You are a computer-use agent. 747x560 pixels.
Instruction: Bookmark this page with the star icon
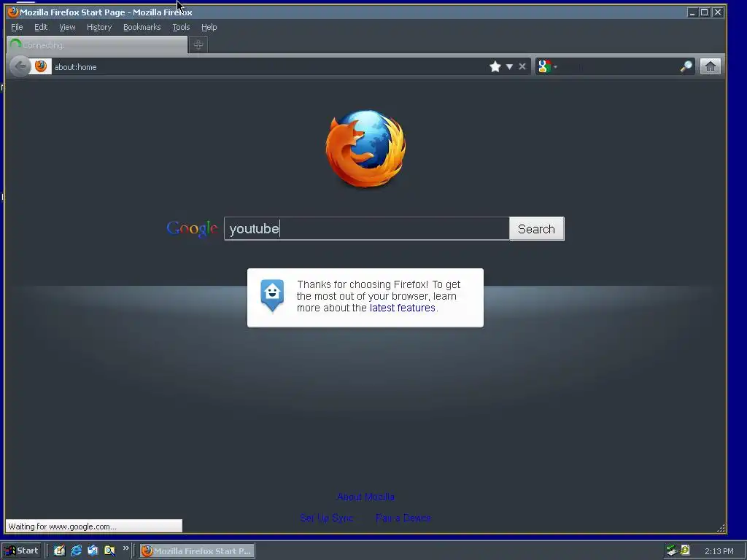pos(495,66)
